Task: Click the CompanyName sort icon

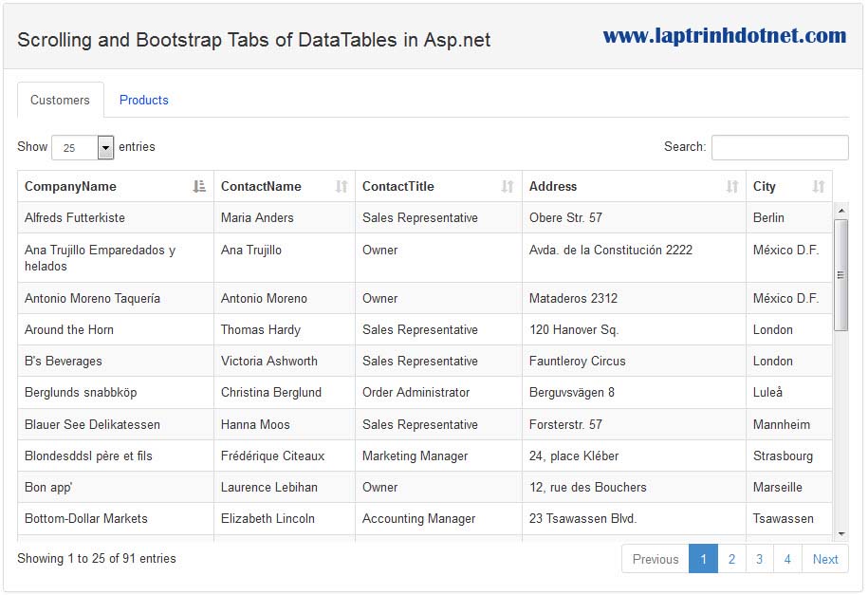Action: coord(199,187)
